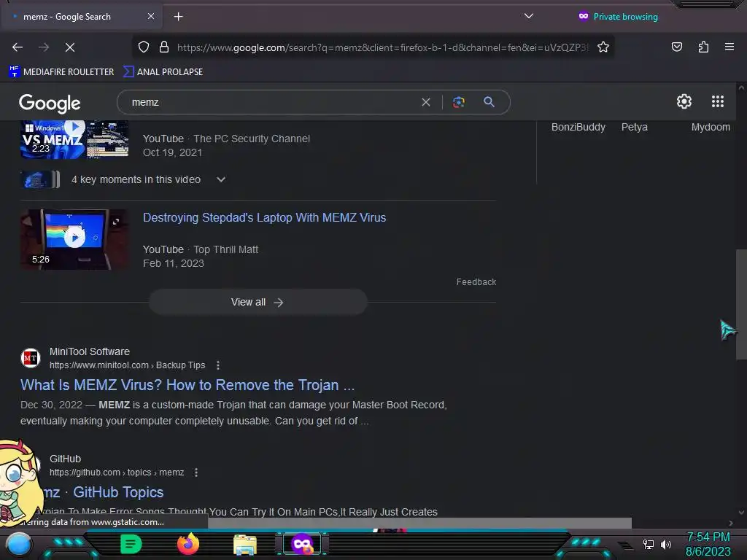The width and height of the screenshot is (747, 560).
Task: Select the memz - Google Search tab
Action: click(81, 17)
